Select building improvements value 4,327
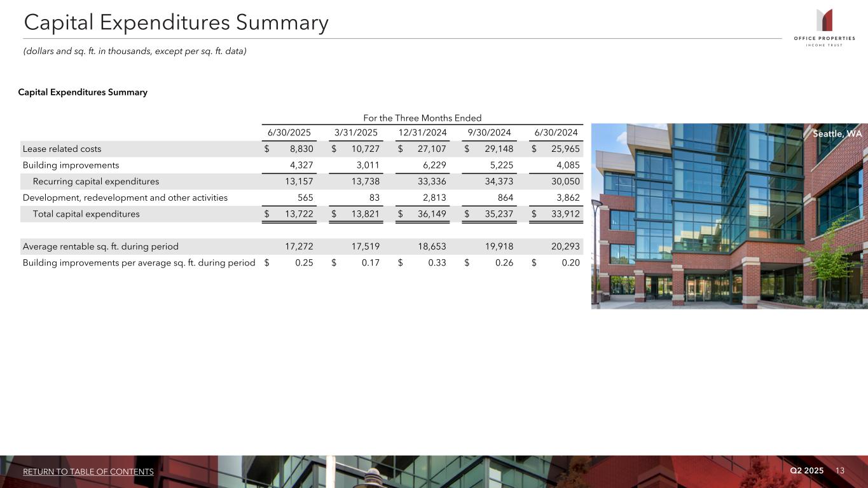The width and height of the screenshot is (868, 488). 301,165
